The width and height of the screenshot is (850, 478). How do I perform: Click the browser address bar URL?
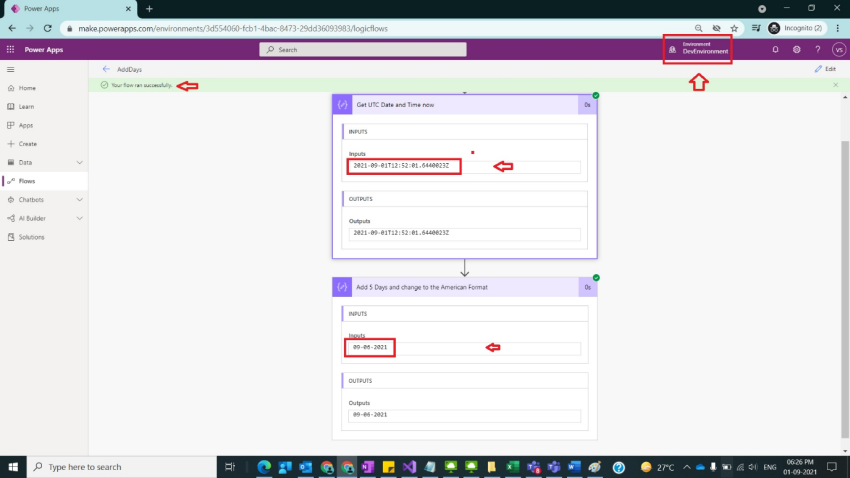233,28
